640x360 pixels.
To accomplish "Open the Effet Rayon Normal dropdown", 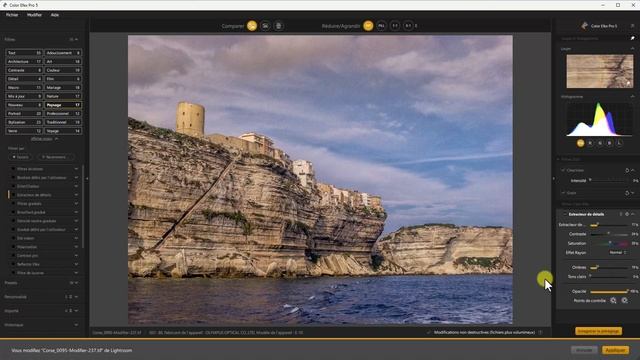I will (x=618, y=253).
